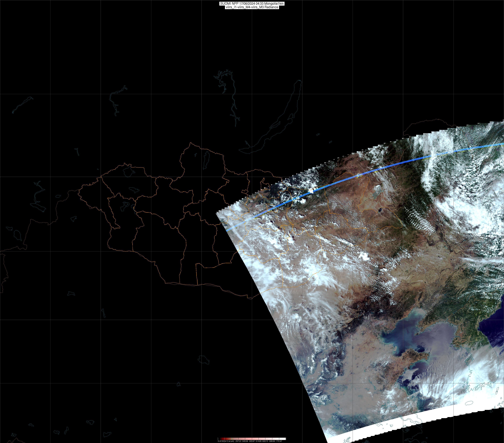Click the viirs_I1-viirs_M4-viirs_M3 Radiance label
Screen dimensions: 504x443
[x=252, y=7]
